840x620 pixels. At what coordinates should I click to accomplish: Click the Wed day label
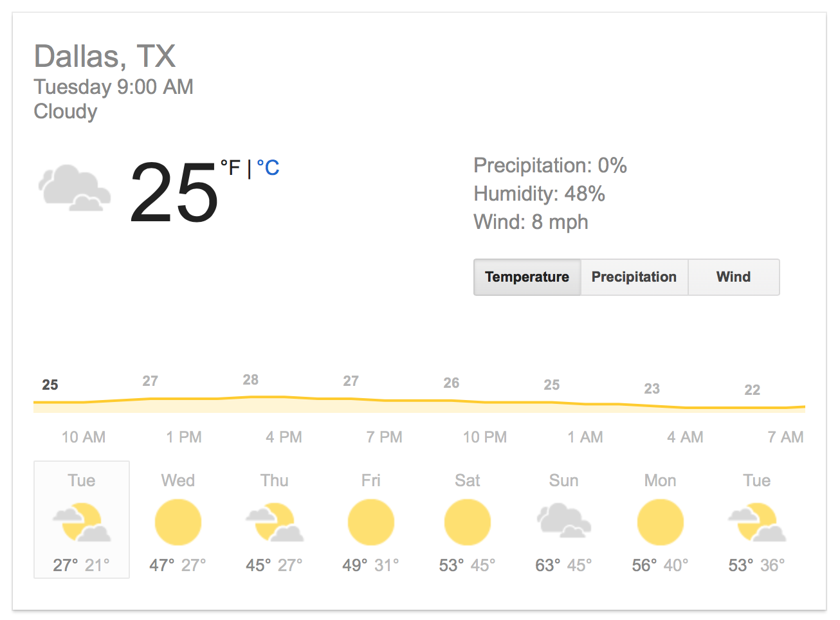[178, 480]
